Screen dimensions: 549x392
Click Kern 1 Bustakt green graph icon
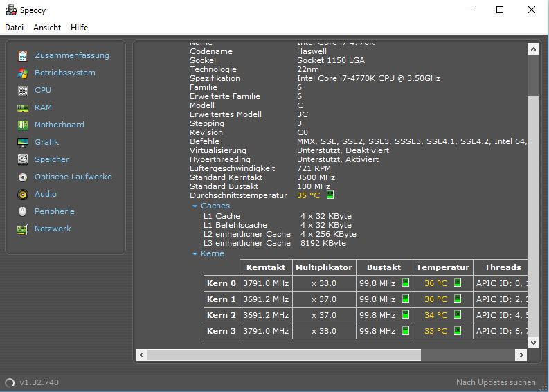coord(406,299)
